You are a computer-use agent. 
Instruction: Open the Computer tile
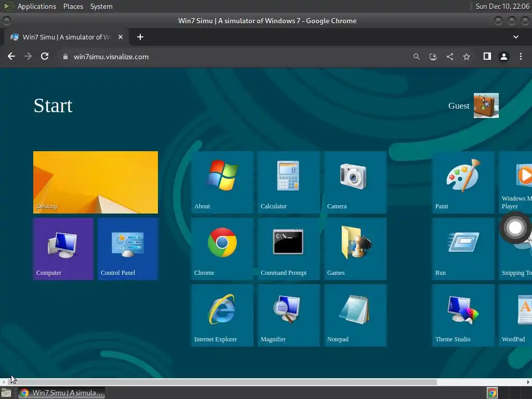click(63, 249)
